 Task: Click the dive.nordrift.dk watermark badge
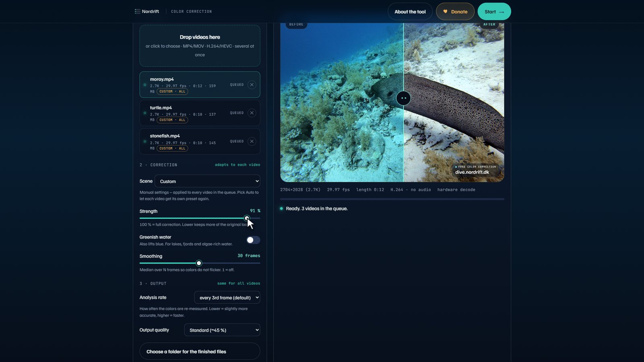475,170
